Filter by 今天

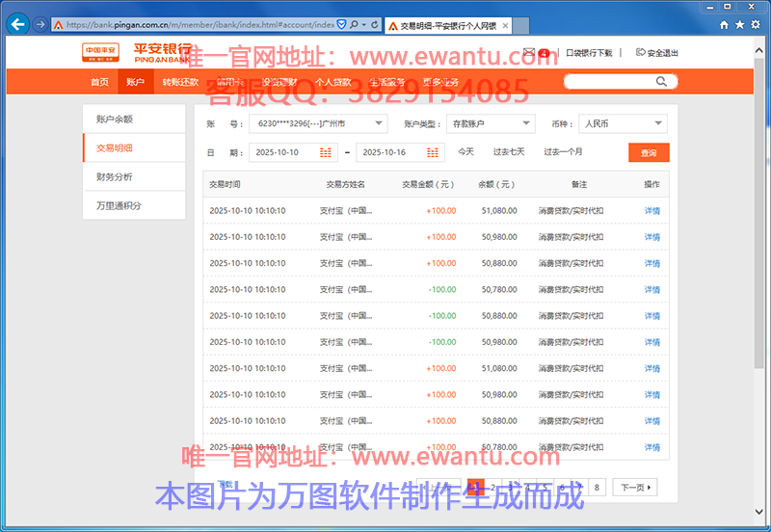(465, 152)
